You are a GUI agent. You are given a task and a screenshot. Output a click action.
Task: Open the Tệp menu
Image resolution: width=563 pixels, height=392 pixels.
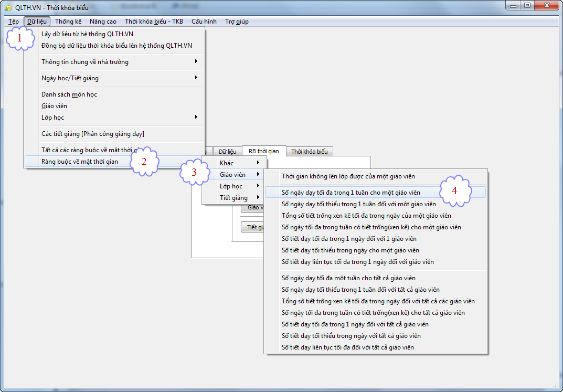click(x=13, y=22)
